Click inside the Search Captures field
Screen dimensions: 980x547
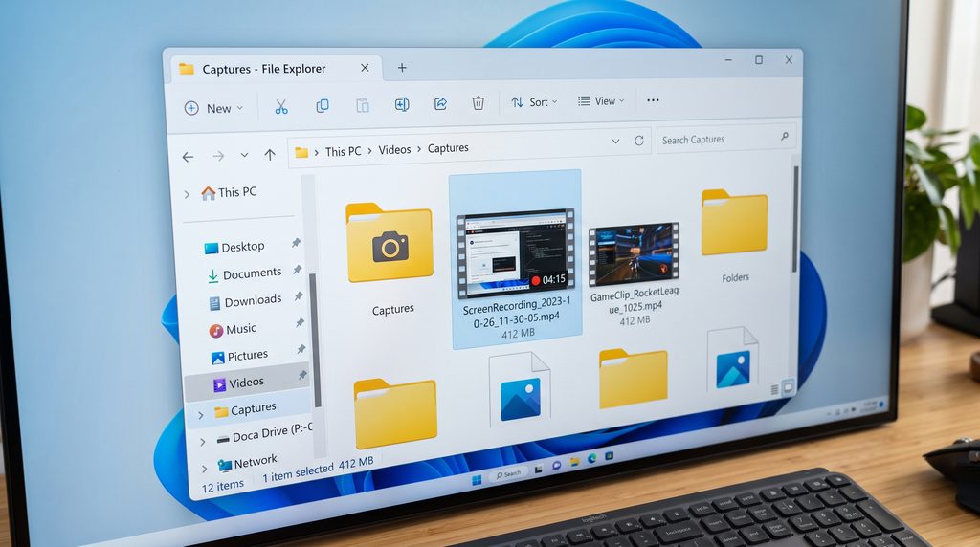click(725, 138)
